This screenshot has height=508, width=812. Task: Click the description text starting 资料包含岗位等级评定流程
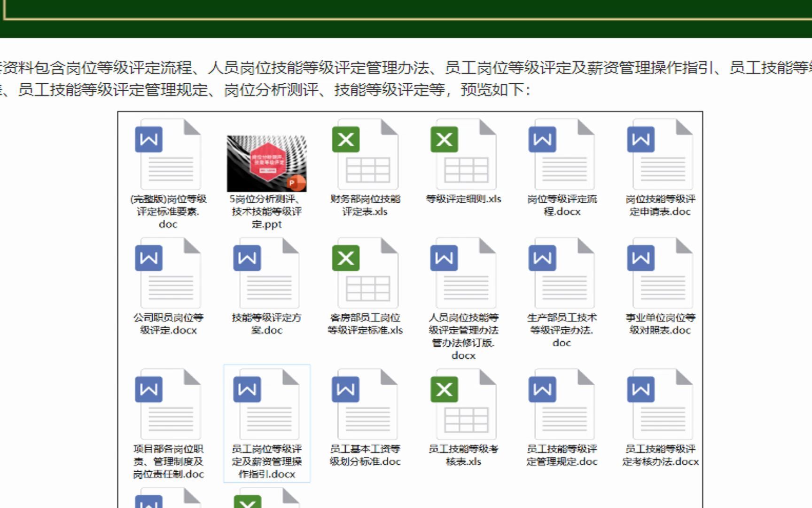(x=406, y=68)
